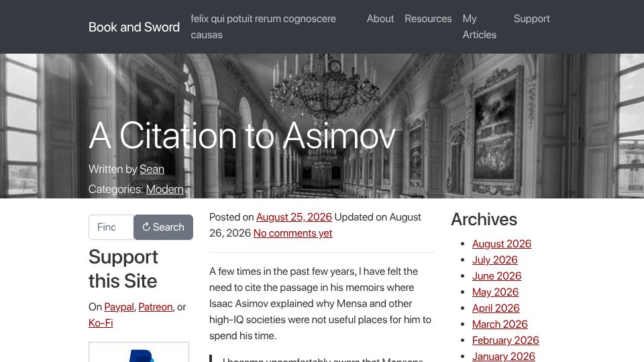Image resolution: width=644 pixels, height=362 pixels.
Task: Click the Archives heading
Action: pyautogui.click(x=484, y=219)
